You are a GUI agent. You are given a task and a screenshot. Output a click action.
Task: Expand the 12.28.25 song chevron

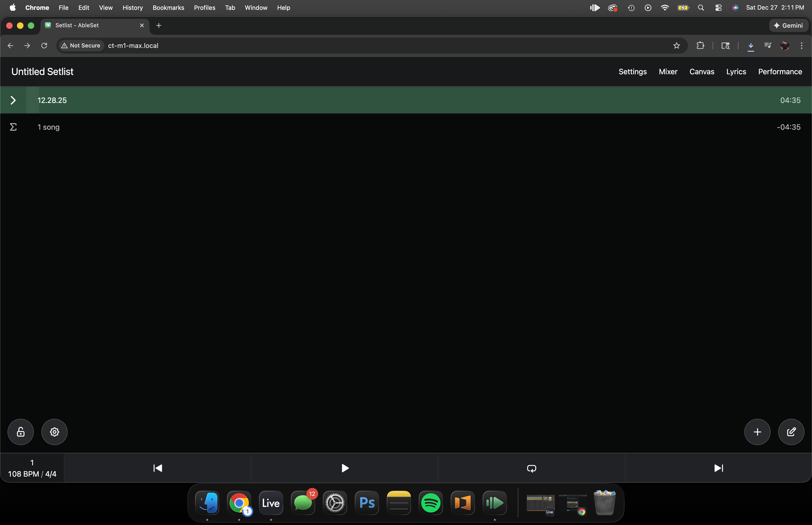tap(13, 100)
